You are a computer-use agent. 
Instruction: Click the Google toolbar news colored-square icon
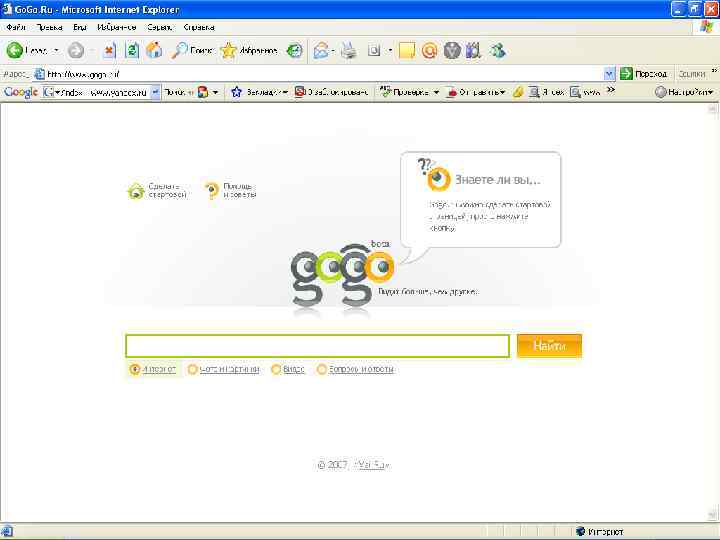202,92
